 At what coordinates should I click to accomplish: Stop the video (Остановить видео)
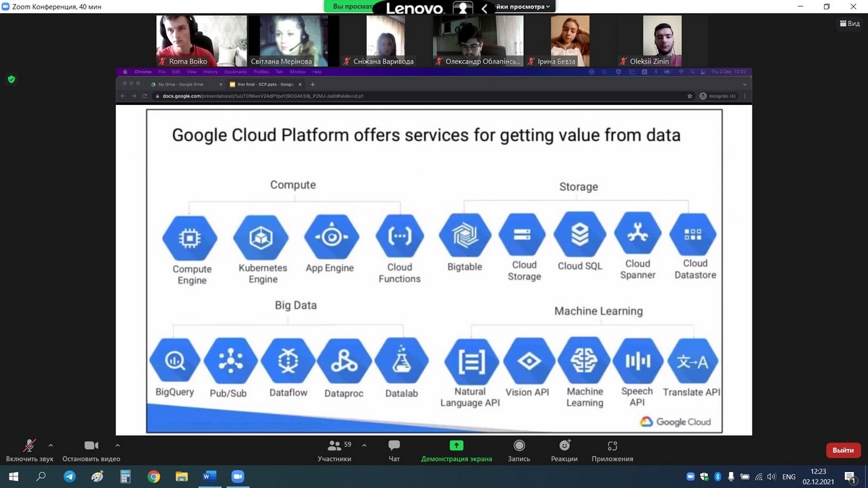pos(91,450)
